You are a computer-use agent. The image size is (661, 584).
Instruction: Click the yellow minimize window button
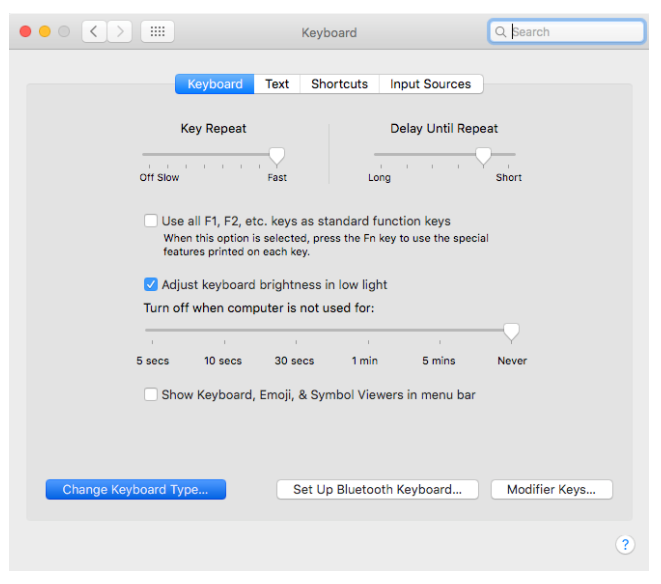(x=45, y=32)
